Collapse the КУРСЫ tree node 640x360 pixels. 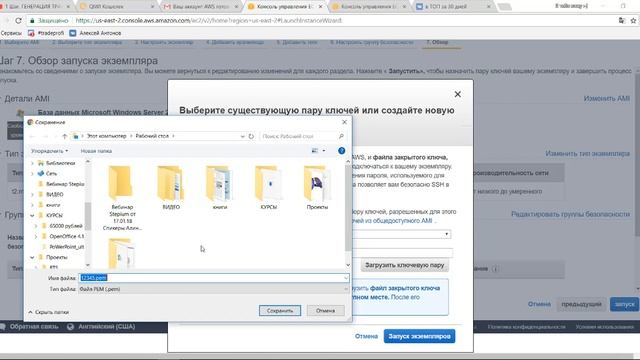point(32,216)
